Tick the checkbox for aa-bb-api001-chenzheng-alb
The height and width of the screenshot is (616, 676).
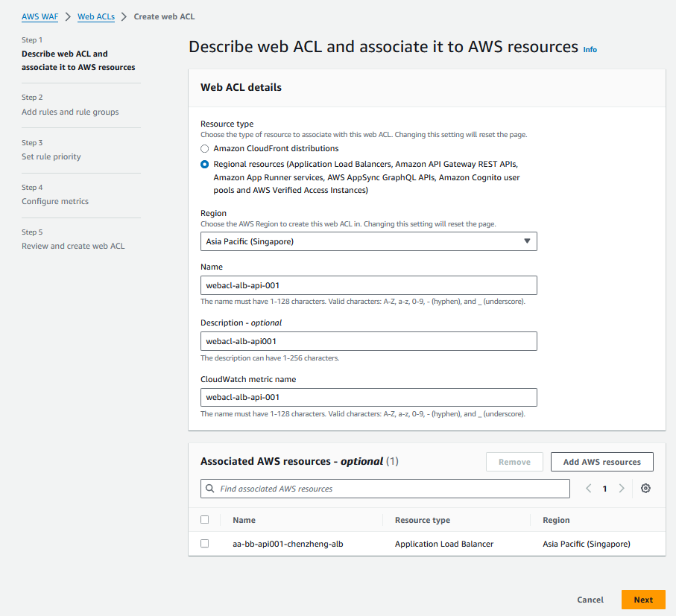click(205, 544)
